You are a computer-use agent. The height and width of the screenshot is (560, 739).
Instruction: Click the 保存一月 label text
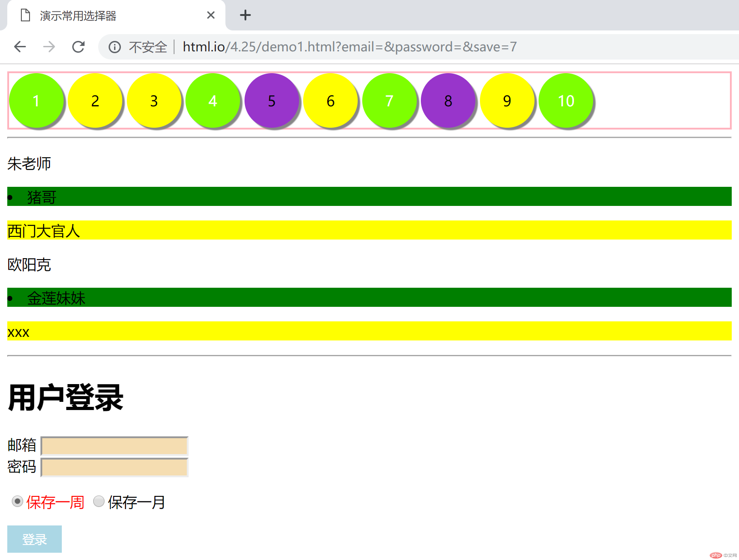tap(136, 502)
